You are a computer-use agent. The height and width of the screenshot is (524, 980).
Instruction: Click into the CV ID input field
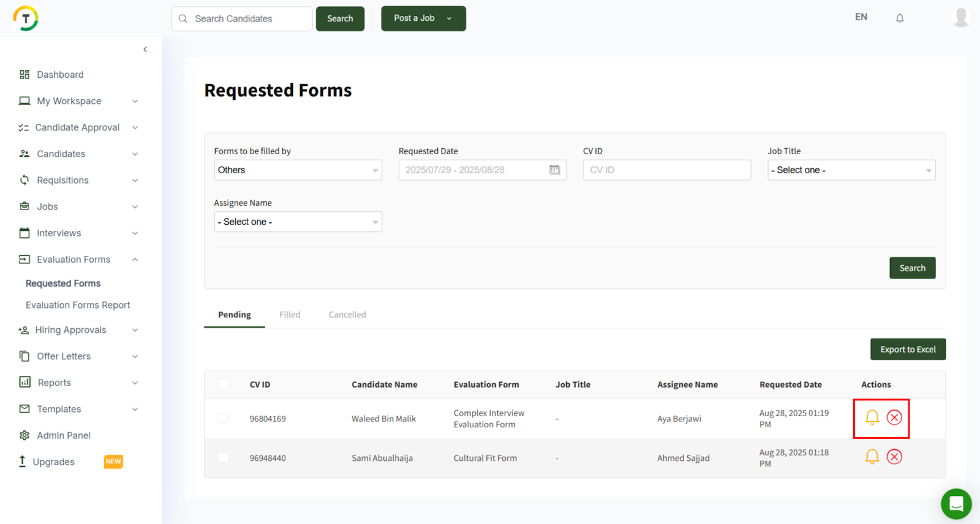pos(666,170)
